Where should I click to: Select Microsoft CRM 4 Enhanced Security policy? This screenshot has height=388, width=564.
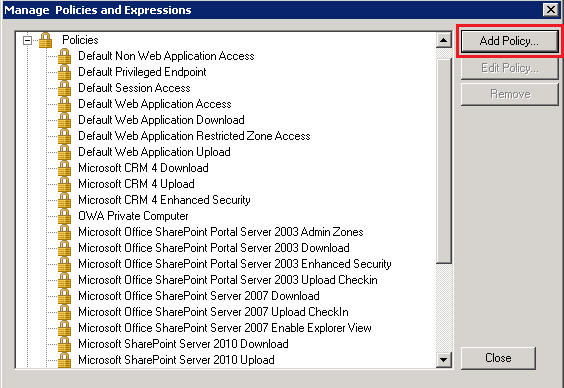click(x=164, y=200)
